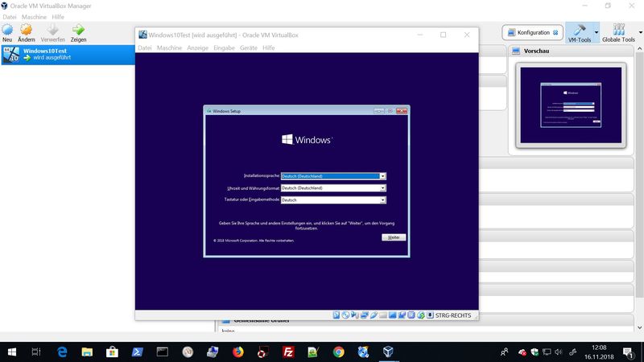Open Google Chrome from the taskbar

(x=338, y=352)
